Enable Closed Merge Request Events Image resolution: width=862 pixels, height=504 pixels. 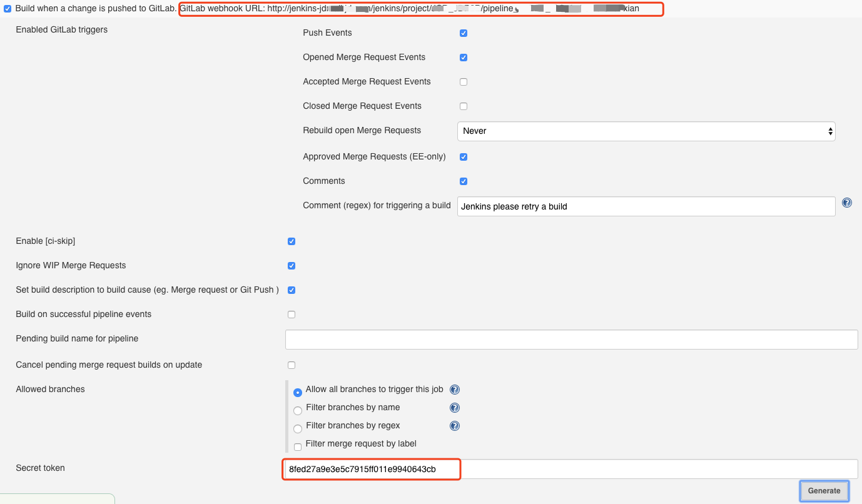(464, 106)
